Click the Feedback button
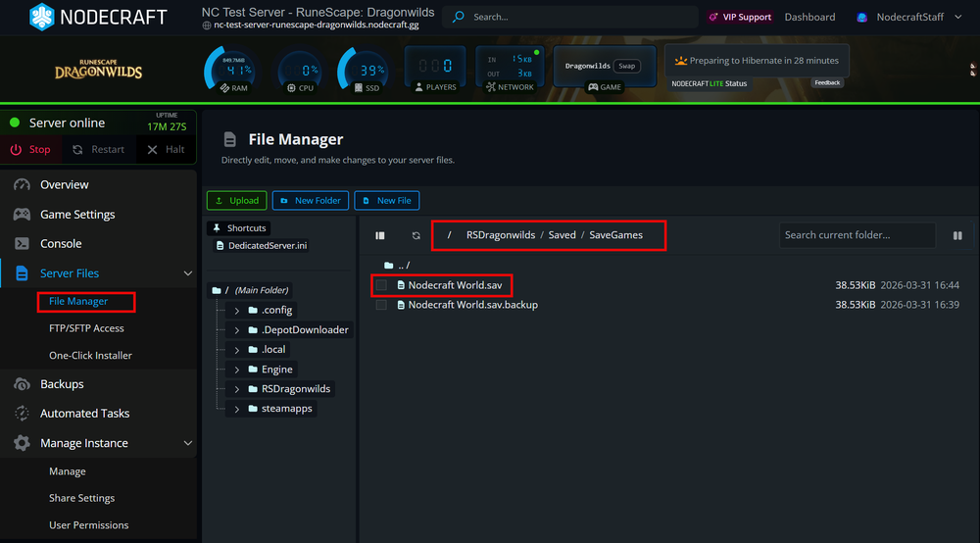 827,82
